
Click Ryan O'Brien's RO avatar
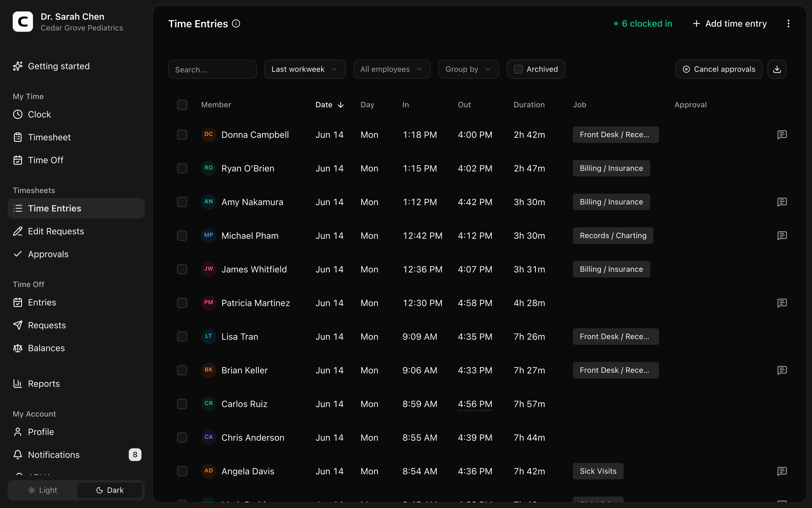tap(208, 168)
